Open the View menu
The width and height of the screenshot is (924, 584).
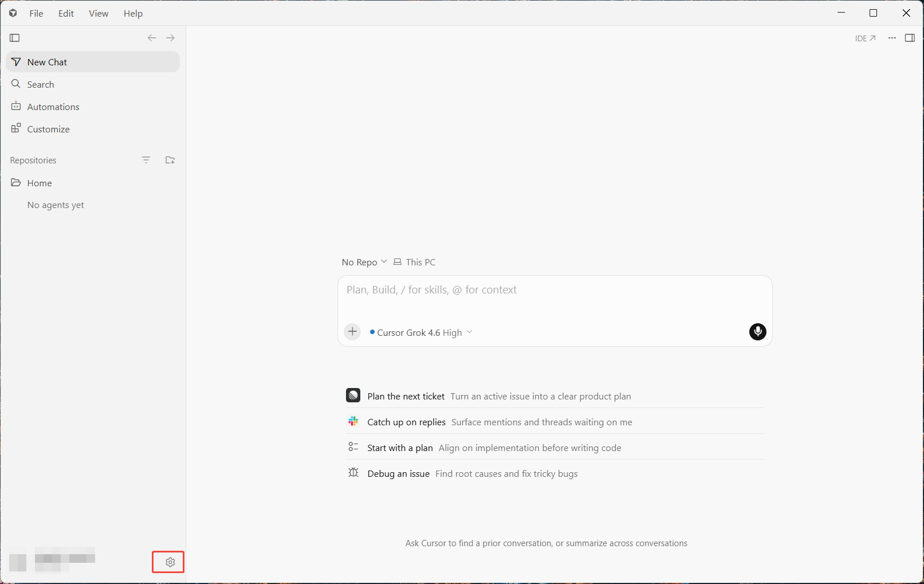(99, 13)
